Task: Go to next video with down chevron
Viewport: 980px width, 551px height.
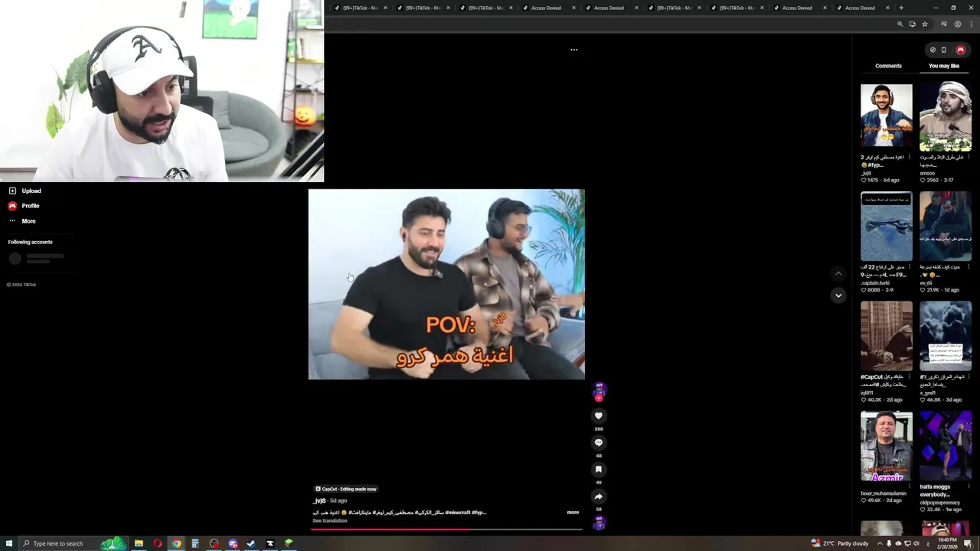Action: click(x=838, y=295)
